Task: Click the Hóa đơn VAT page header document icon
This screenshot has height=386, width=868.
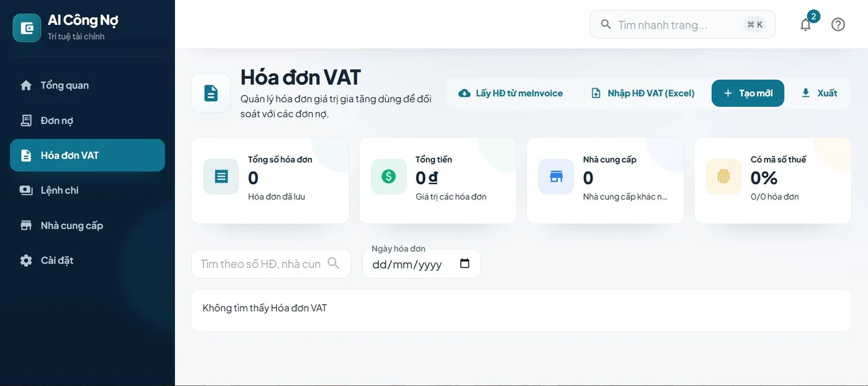Action: 211,93
